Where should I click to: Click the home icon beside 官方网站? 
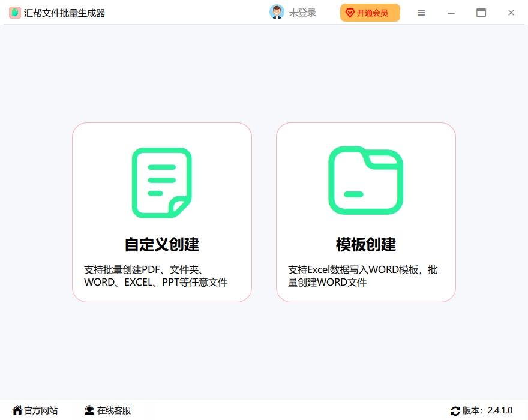point(17,410)
